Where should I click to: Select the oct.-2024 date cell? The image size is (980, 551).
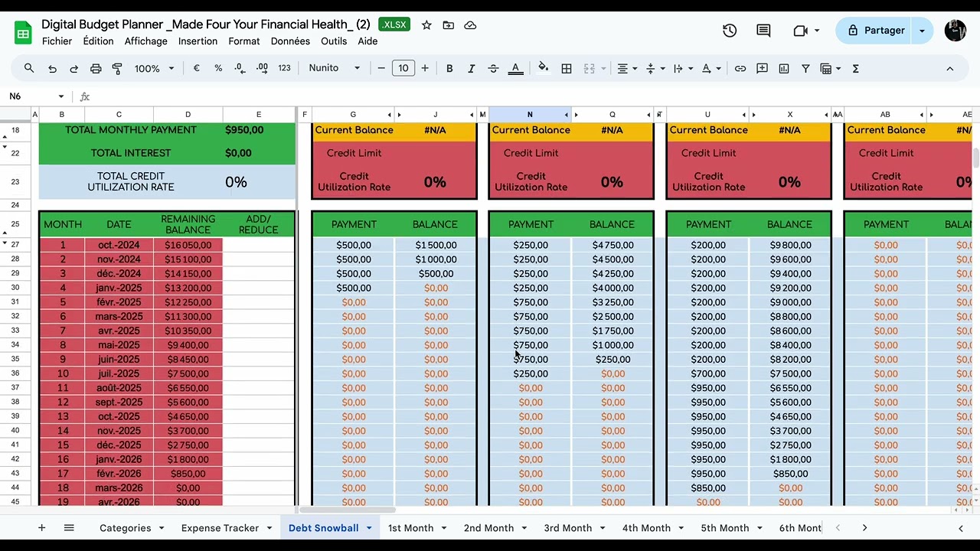pyautogui.click(x=119, y=246)
